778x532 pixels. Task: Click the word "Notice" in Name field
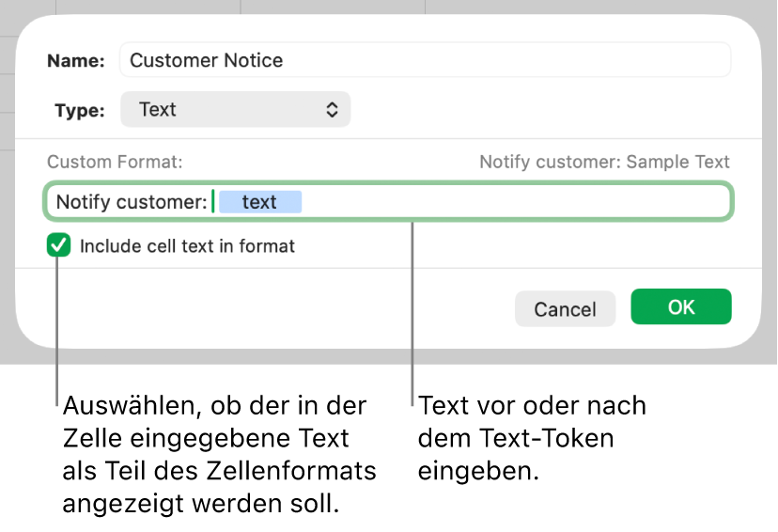pyautogui.click(x=254, y=60)
